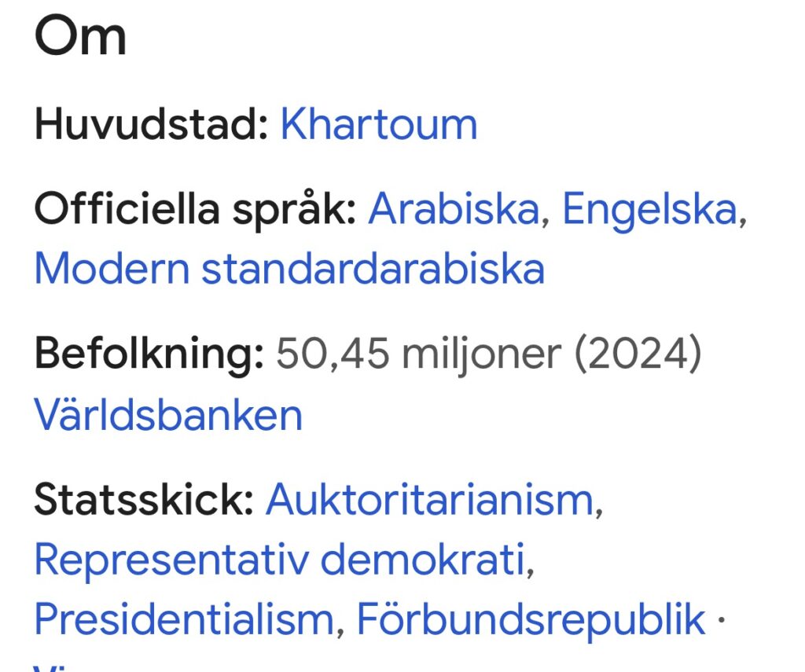Follow the Modern standardarabiska link
Viewport: 805px width, 672px height.
[289, 269]
